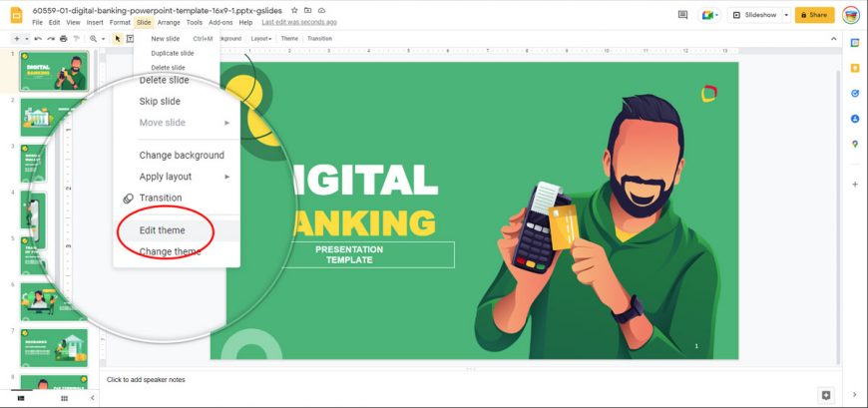Viewport: 868px width, 408px height.
Task: Start the Slideshow
Action: (754, 15)
